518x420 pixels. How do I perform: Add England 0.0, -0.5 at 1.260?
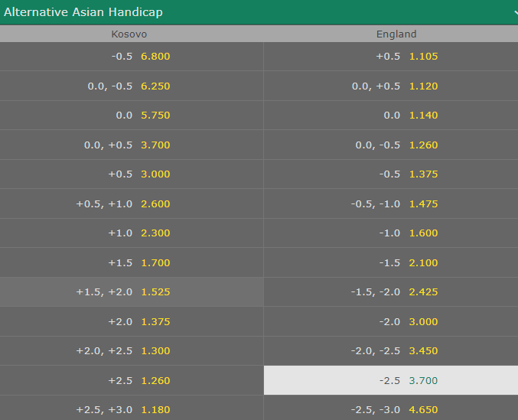point(391,145)
